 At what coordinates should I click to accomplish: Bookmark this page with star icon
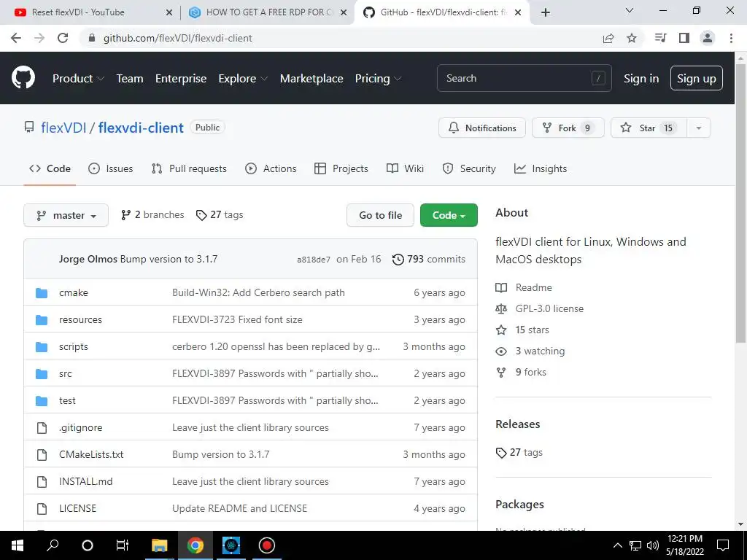click(632, 38)
